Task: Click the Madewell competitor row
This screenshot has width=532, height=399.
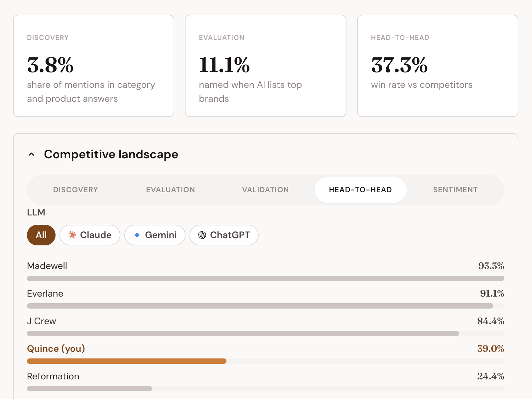Action: [266, 271]
